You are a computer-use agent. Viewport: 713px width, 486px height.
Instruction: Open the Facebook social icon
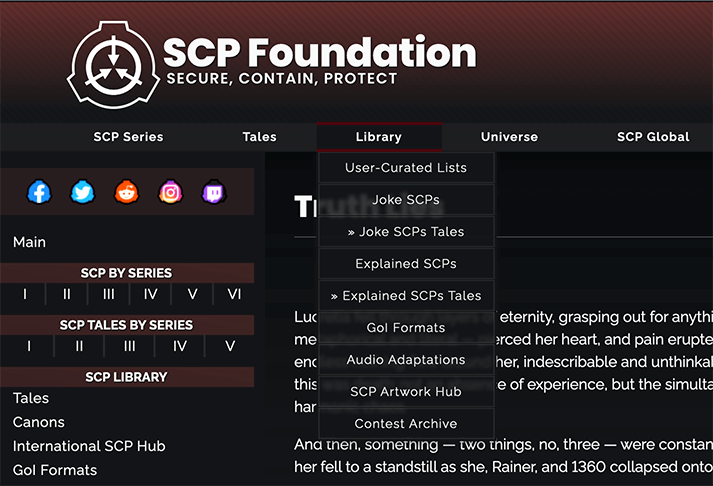(x=39, y=192)
